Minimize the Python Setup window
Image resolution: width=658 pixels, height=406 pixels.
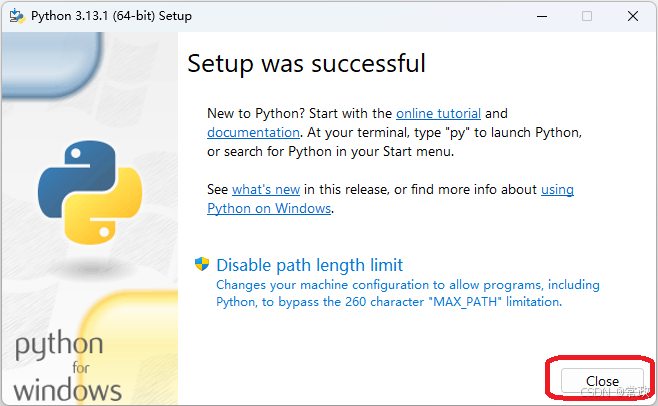pos(542,16)
